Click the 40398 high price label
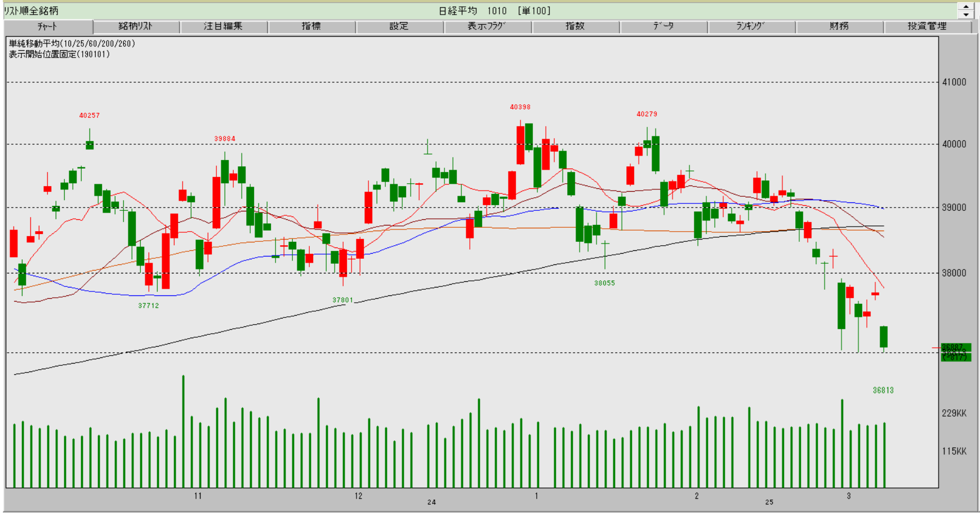980x513 pixels. [x=520, y=107]
